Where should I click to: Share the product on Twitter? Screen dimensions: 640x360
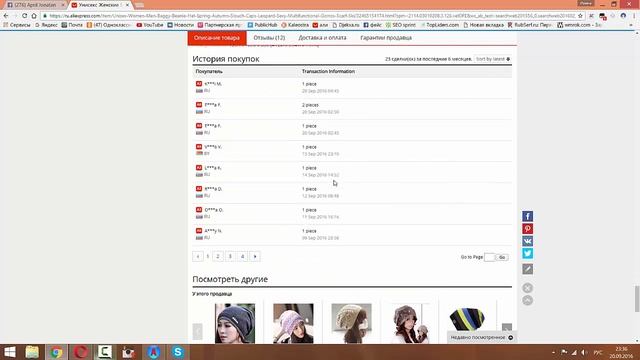click(527, 253)
